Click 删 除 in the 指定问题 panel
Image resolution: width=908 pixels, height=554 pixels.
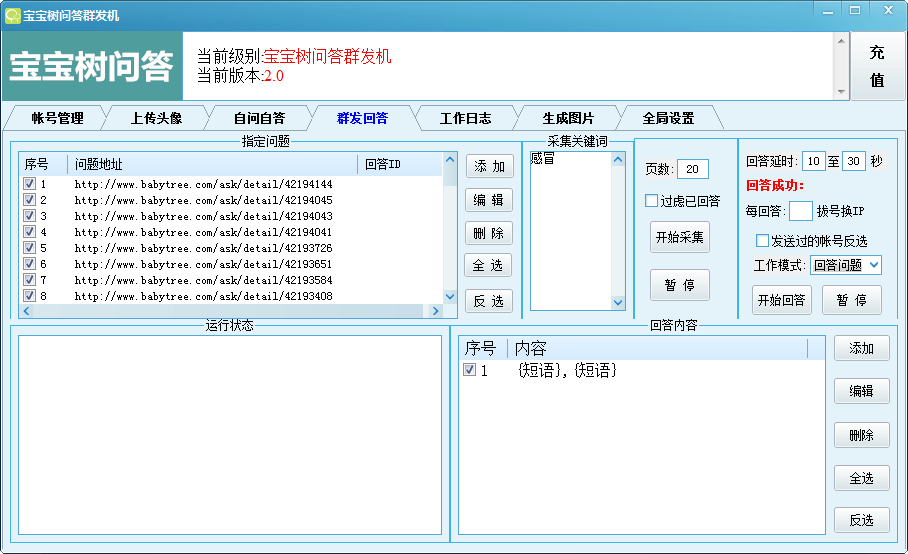click(489, 233)
